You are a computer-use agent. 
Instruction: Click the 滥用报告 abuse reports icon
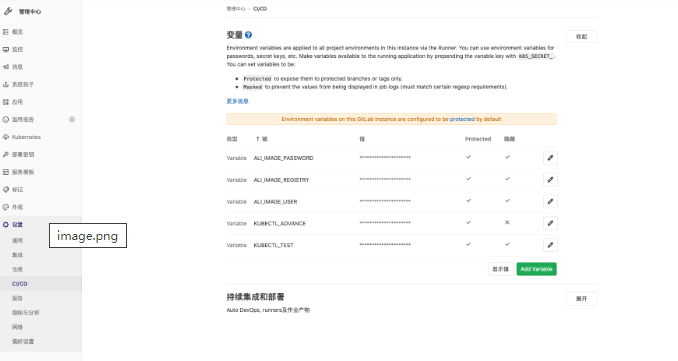point(6,119)
